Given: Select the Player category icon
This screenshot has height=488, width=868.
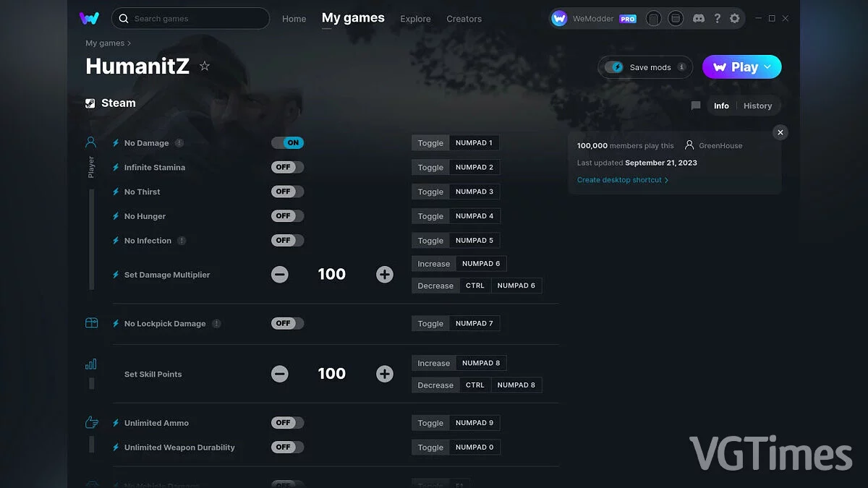Looking at the screenshot, I should (x=91, y=142).
